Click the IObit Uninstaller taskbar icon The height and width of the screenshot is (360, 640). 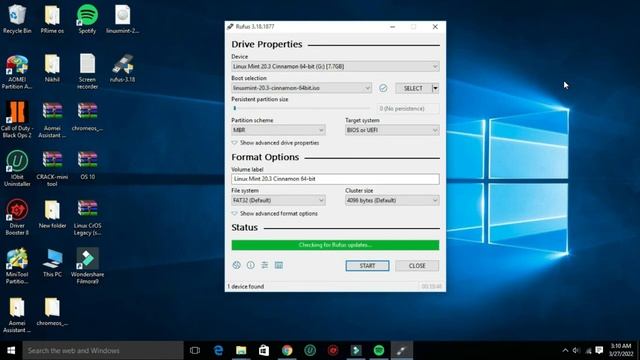coord(310,350)
